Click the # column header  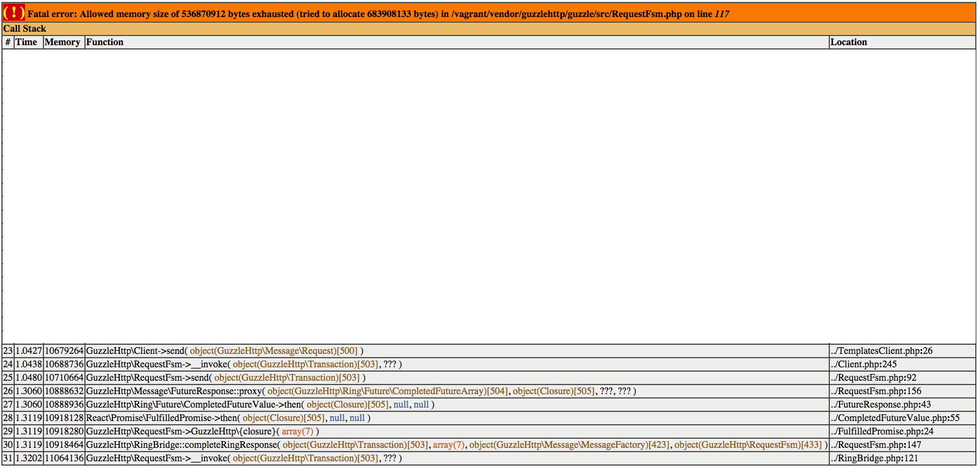pyautogui.click(x=8, y=42)
